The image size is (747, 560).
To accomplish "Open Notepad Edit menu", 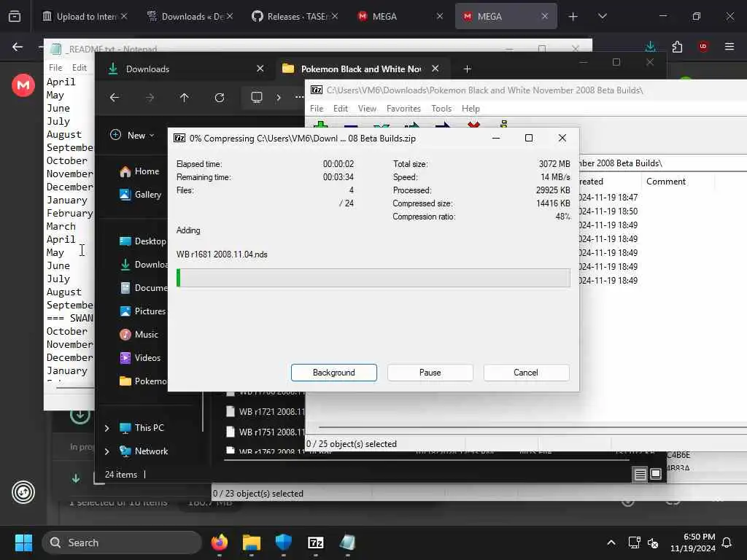I will pos(79,68).
